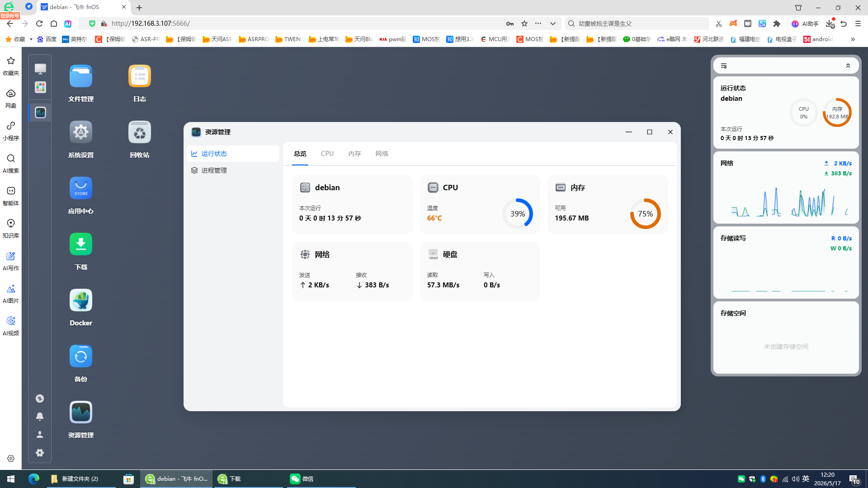Open the AI助手 assistant

click(806, 23)
